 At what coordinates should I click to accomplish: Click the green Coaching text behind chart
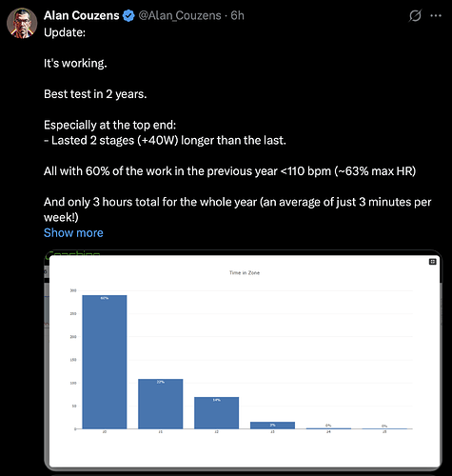click(73, 253)
